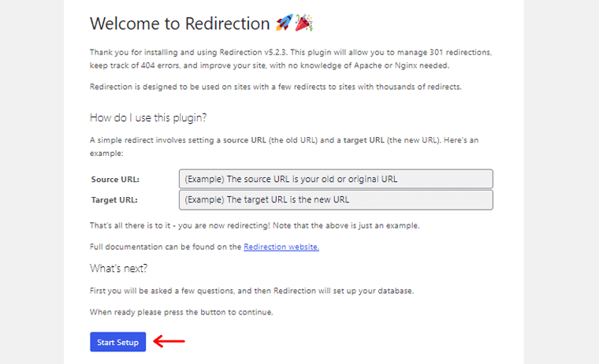599x364 pixels.
Task: Click the party popper emoji
Action: pyautogui.click(x=304, y=23)
